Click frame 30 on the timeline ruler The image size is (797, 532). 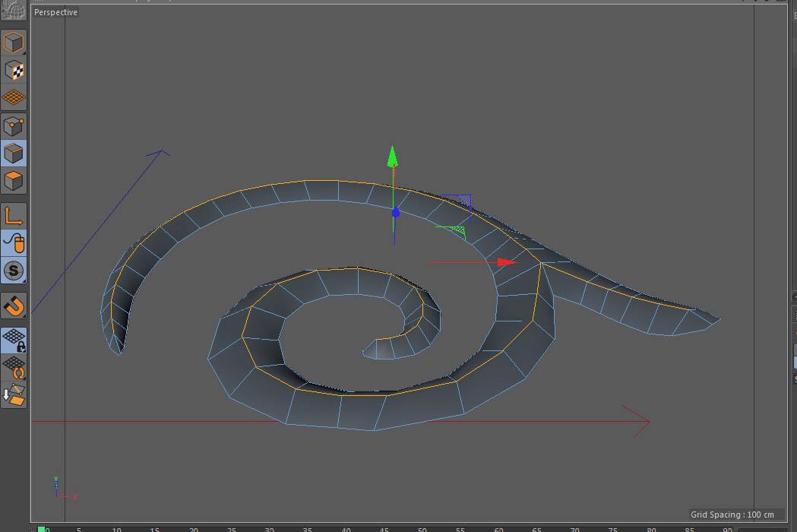(270, 530)
